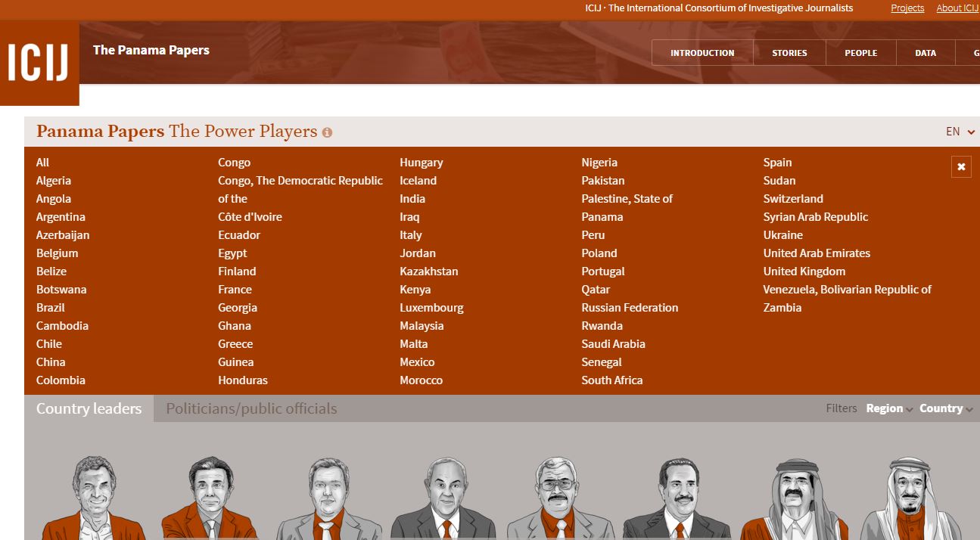
Task: Switch to Country leaders tab
Action: pyautogui.click(x=89, y=408)
